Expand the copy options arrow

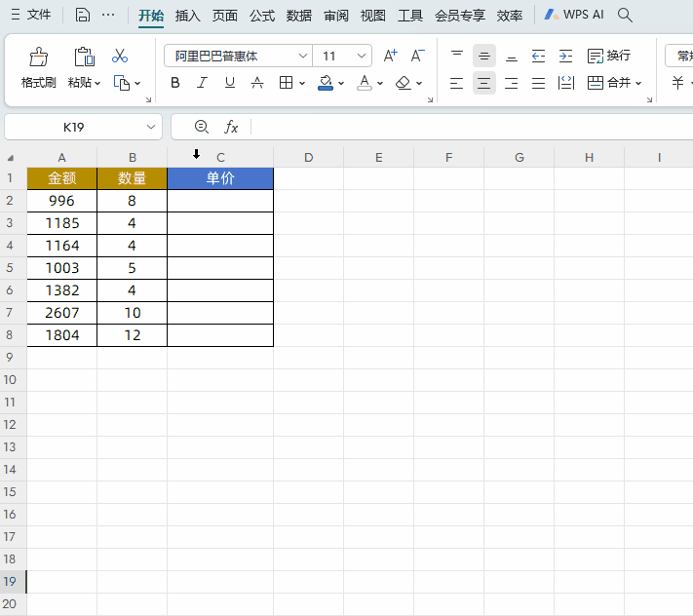137,83
